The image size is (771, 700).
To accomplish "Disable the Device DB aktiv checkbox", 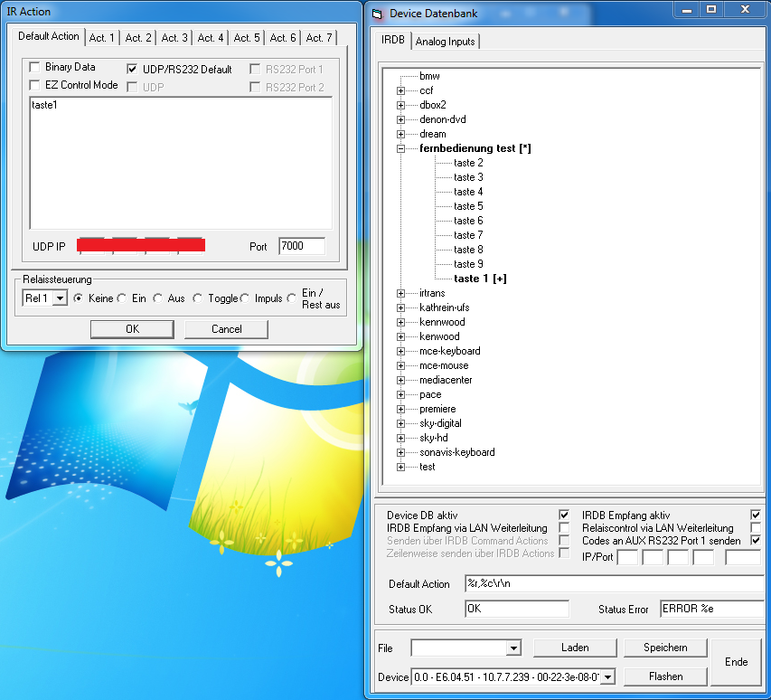I will point(564,516).
